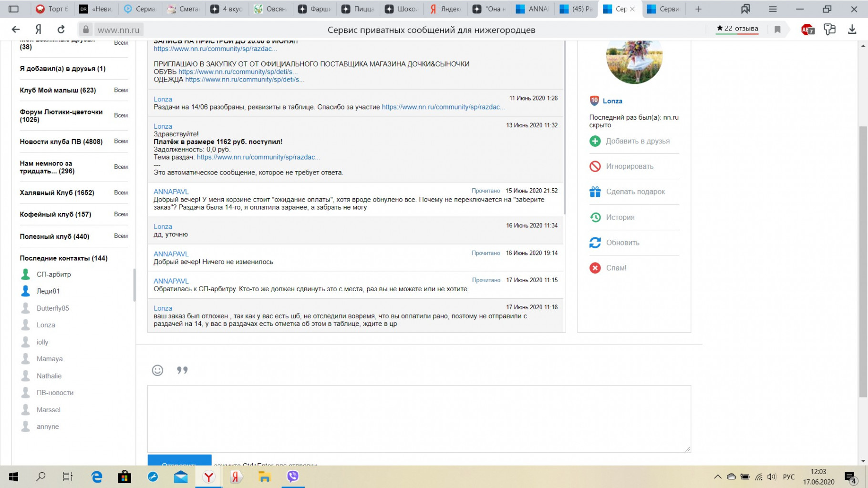Viewport: 868px width, 488px height.
Task: Open 'Халявный Клуб (1652)' group
Action: pos(57,193)
